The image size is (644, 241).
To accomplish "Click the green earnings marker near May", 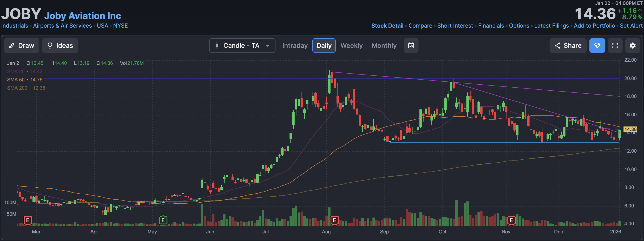I will [x=163, y=220].
